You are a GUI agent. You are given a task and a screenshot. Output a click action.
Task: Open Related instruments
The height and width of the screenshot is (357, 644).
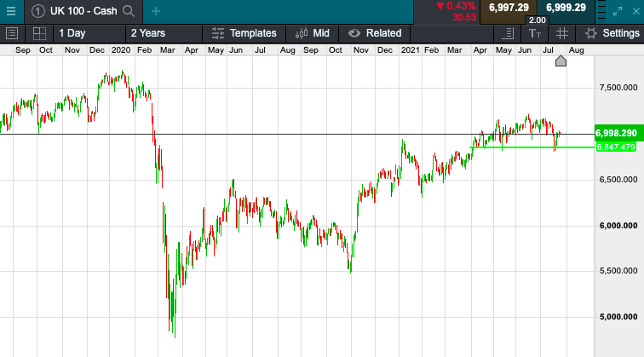click(x=375, y=33)
